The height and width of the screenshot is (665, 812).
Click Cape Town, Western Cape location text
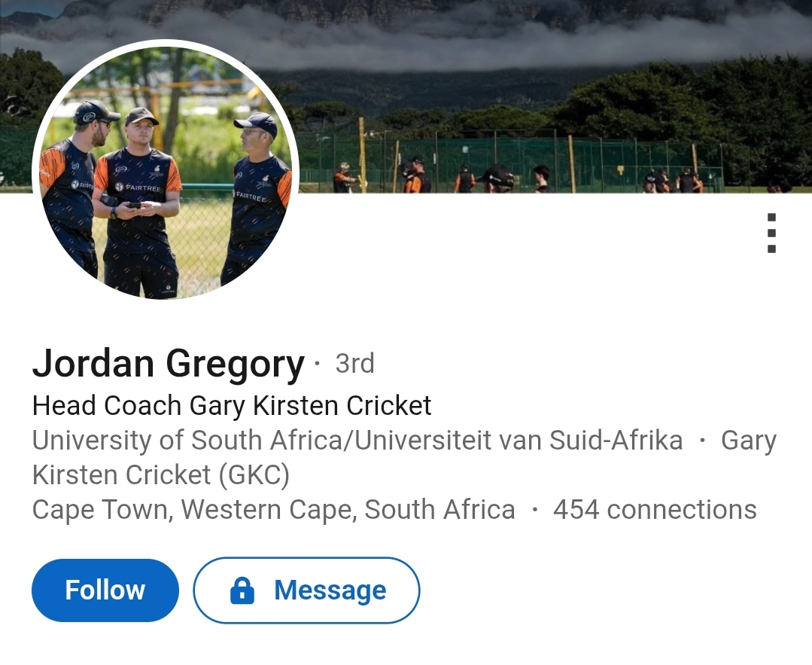(273, 510)
